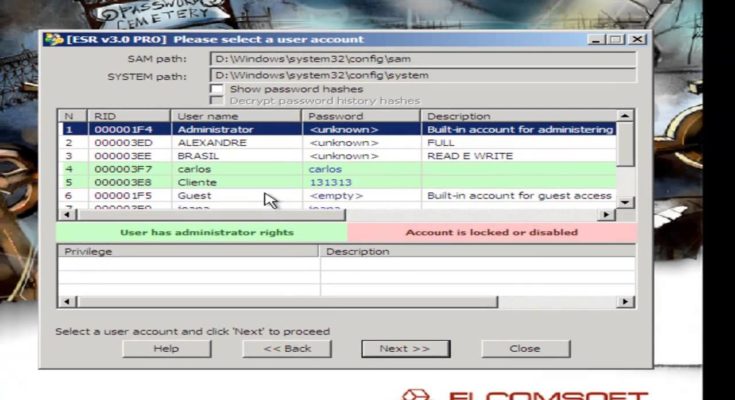Close the ESR window with X
Screen dimensions: 735x400
(637, 39)
